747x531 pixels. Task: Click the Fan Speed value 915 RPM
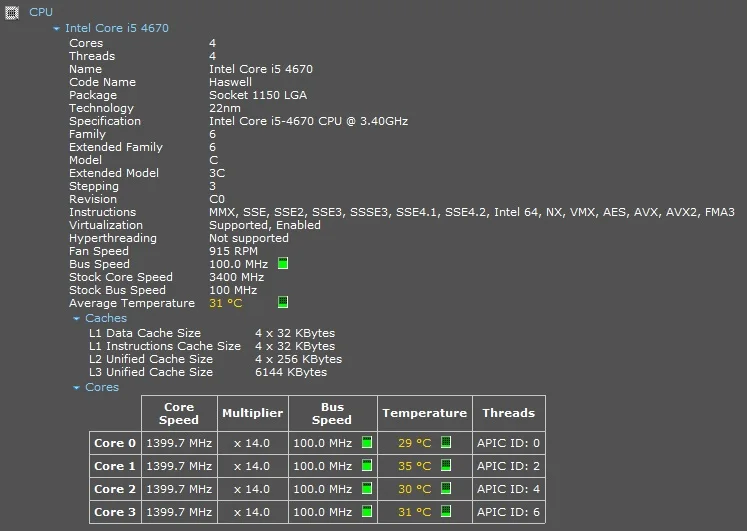point(233,251)
